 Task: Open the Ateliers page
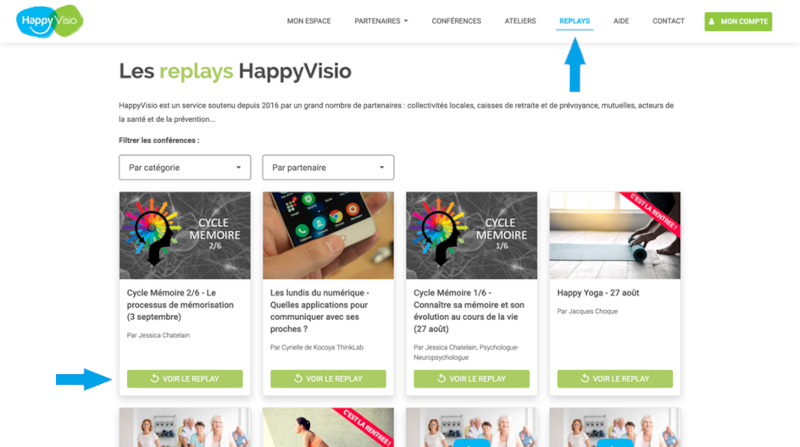pyautogui.click(x=520, y=21)
